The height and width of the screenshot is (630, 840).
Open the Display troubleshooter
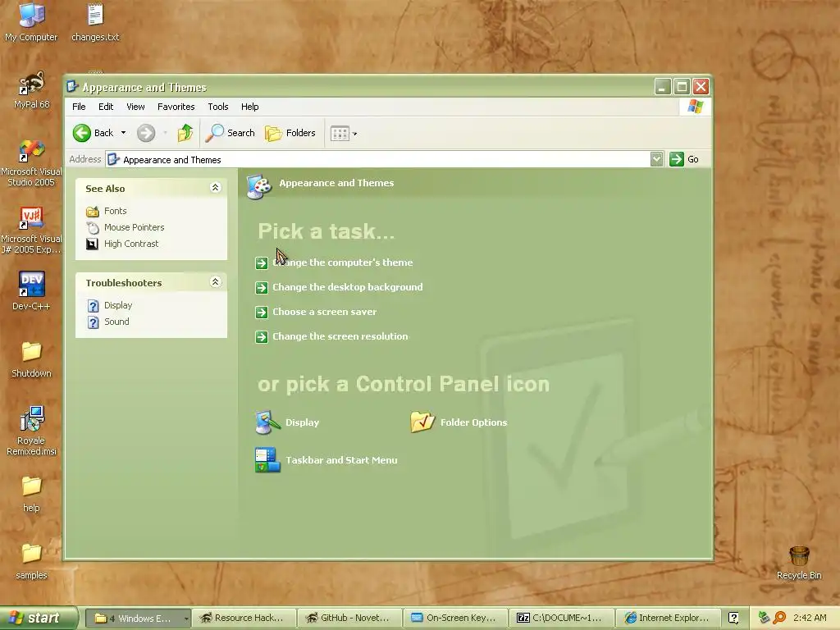[118, 305]
